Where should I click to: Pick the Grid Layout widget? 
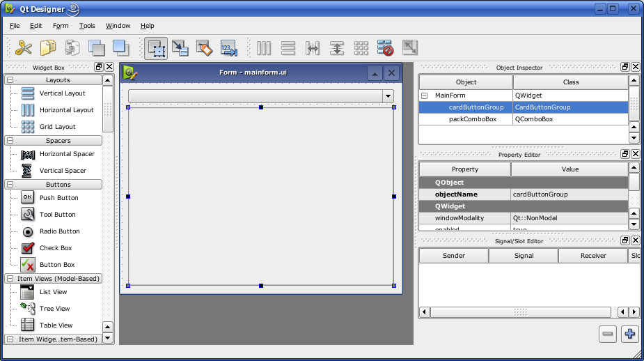49,127
